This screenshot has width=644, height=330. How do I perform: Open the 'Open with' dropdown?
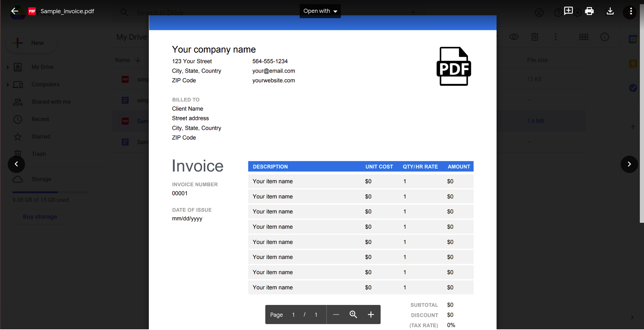tap(320, 11)
